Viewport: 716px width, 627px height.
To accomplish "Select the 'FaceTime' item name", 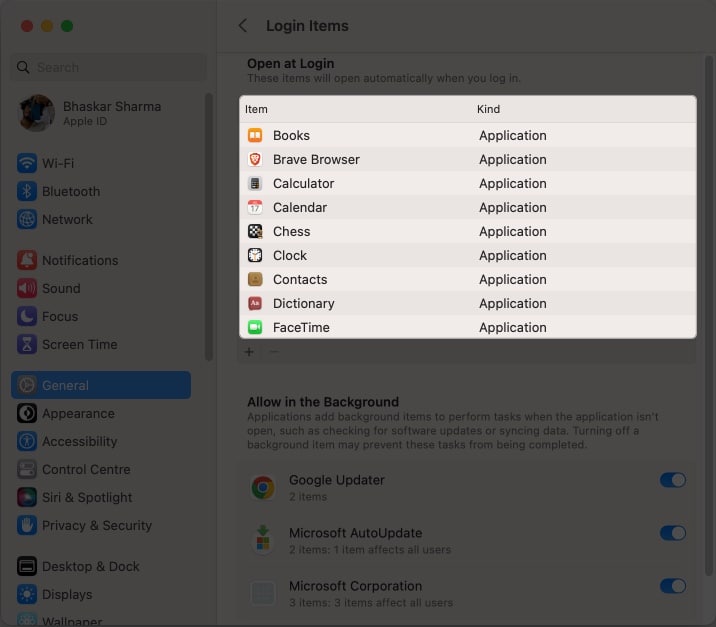I will (x=301, y=327).
